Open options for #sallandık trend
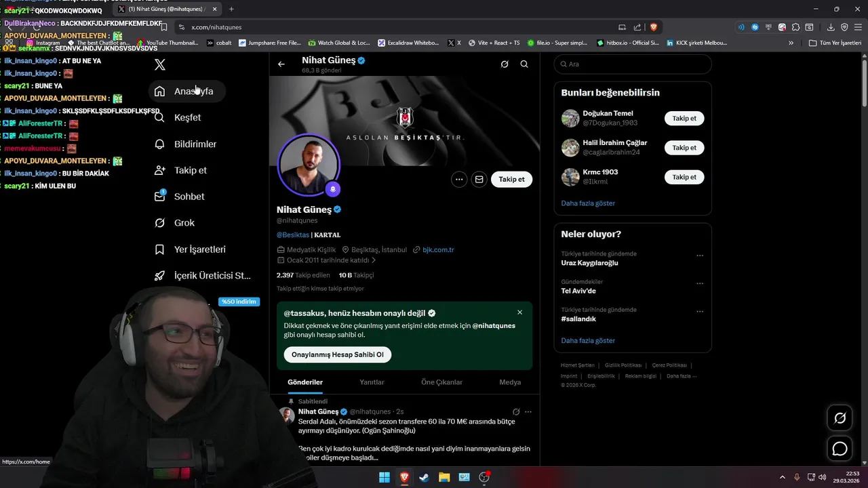Viewport: 868px width, 488px height. [x=700, y=312]
